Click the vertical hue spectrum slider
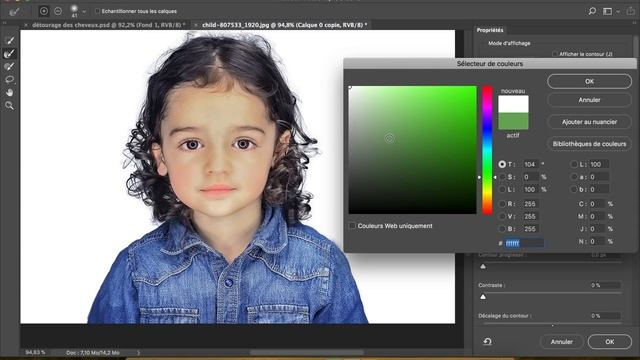The image size is (640, 360). point(487,150)
